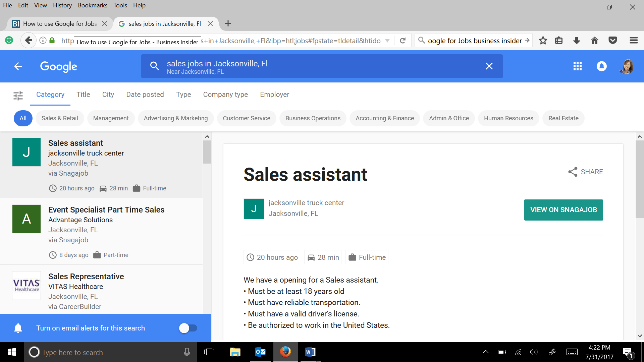Viewport: 644px width, 362px height.
Task: Open the Date posted filter tab
Action: click(145, 95)
